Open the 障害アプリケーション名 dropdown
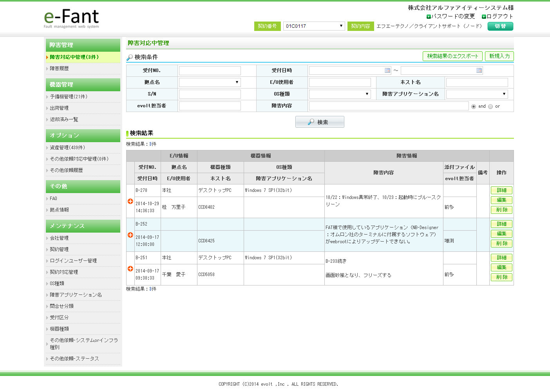This screenshot has height=392, width=550. [x=477, y=94]
